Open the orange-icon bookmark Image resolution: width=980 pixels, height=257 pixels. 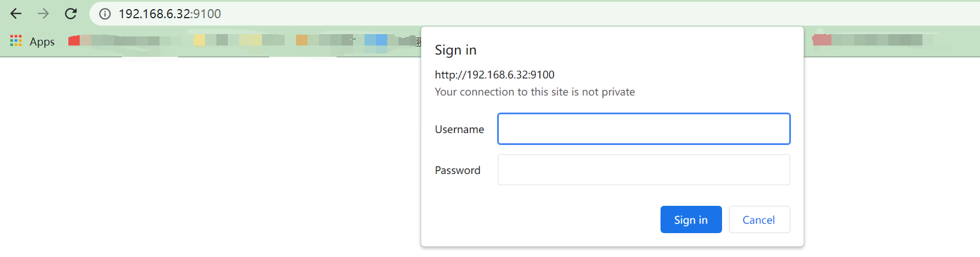tap(302, 40)
